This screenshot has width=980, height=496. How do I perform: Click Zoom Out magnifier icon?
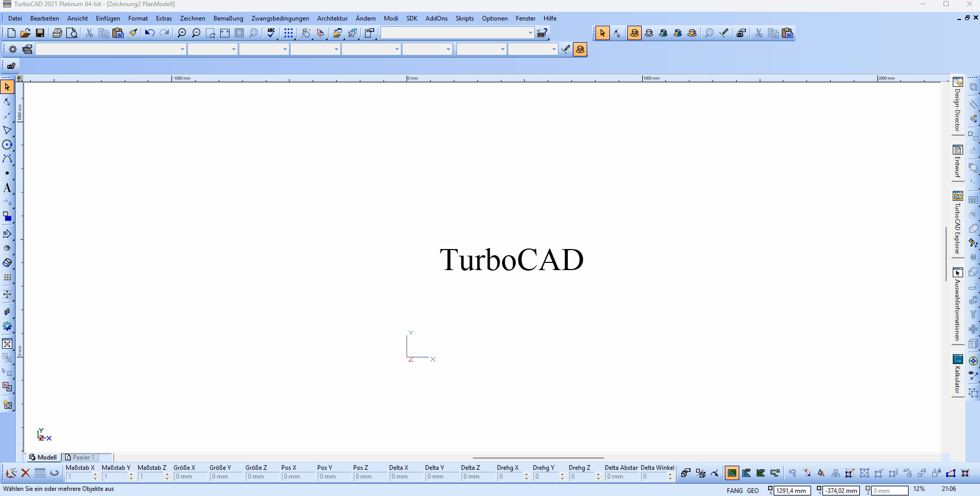[196, 33]
